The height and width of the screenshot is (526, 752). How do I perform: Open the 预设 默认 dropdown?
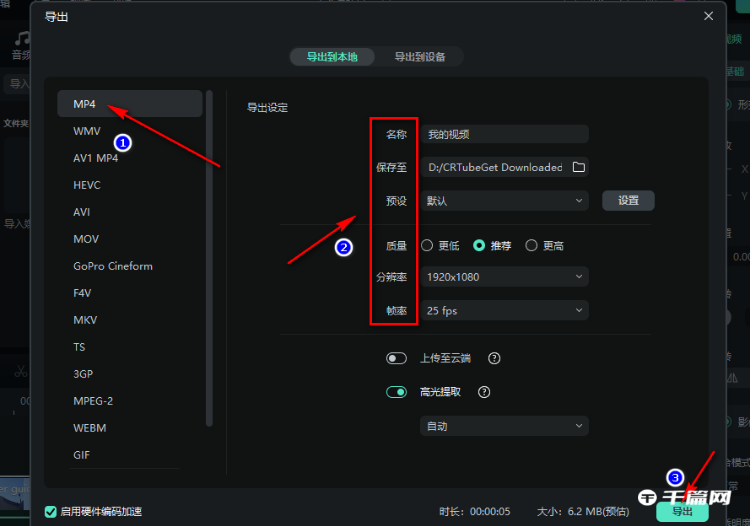point(504,201)
